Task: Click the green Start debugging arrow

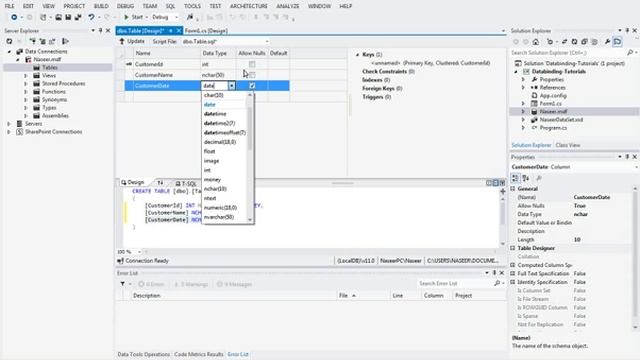Action: click(126, 17)
